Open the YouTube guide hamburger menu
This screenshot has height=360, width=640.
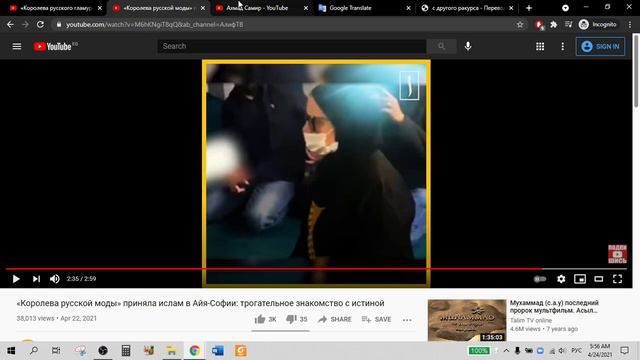click(17, 46)
